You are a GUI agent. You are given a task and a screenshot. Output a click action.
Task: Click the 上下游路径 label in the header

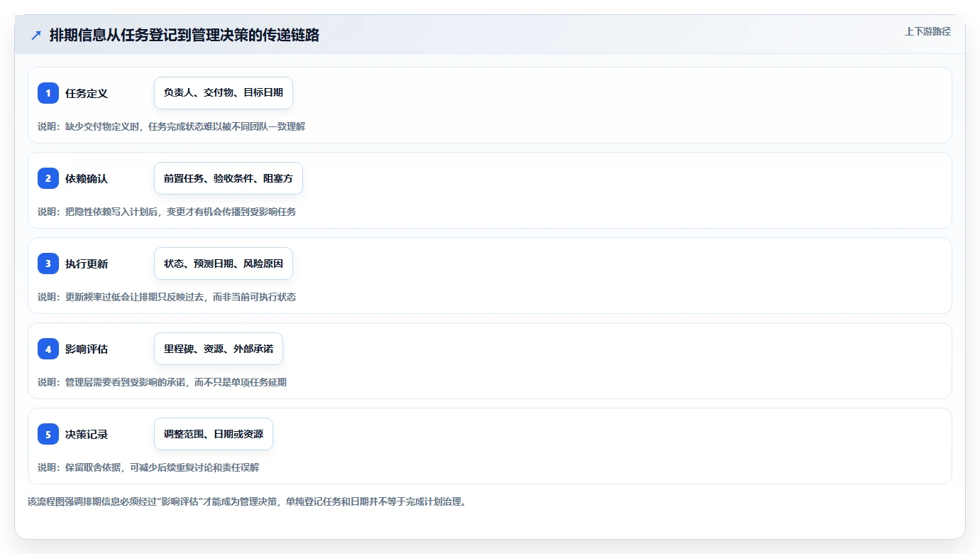click(x=927, y=31)
